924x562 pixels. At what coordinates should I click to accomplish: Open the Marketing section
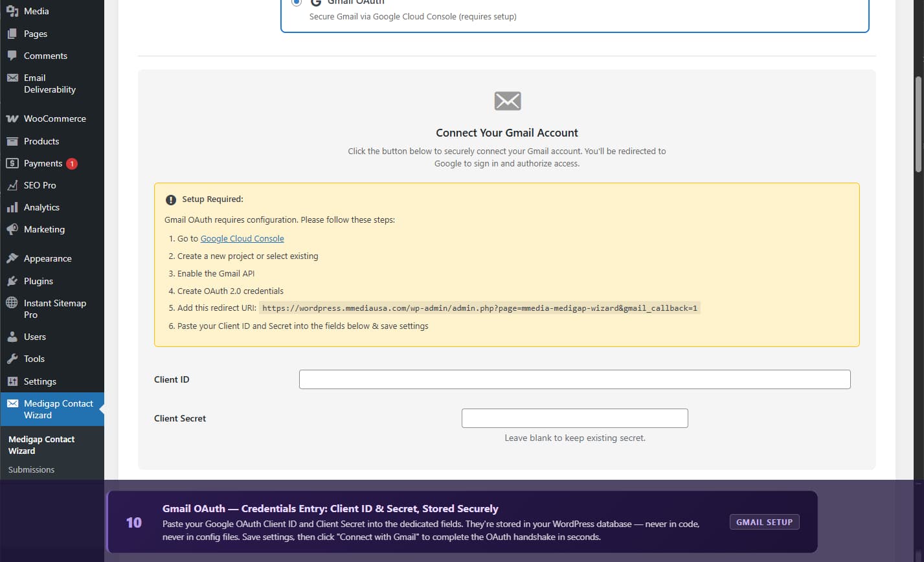(x=43, y=229)
